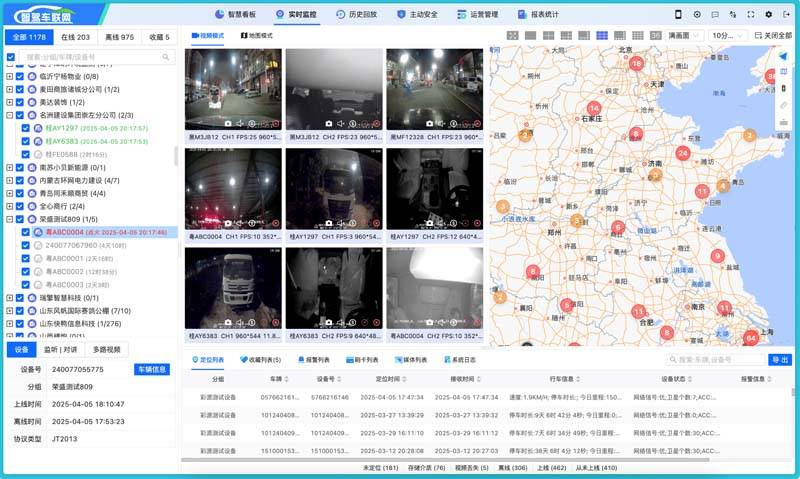The height and width of the screenshot is (479, 800).
Task: Click the logout icon at top right
Action: pos(786,15)
